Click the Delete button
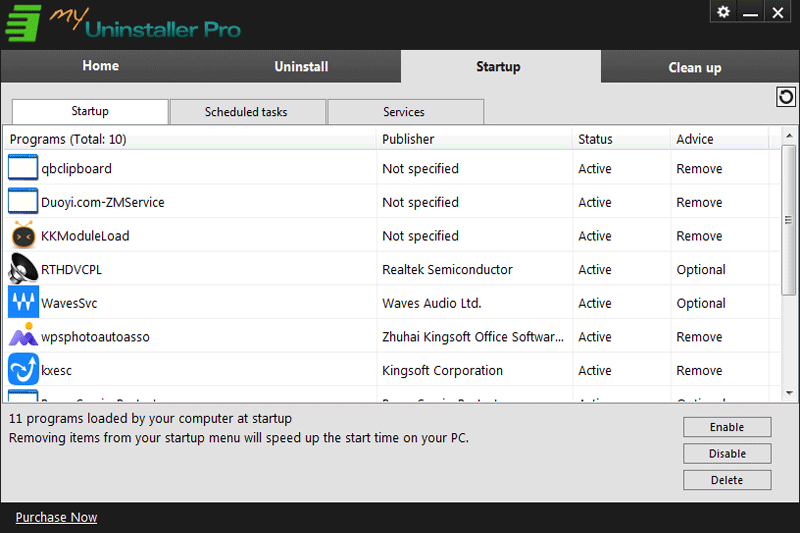 tap(727, 480)
